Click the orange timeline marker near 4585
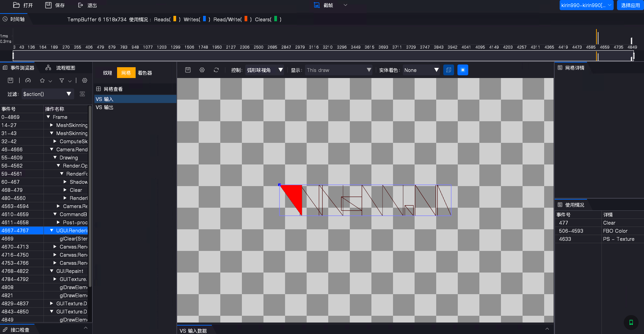 [596, 36]
